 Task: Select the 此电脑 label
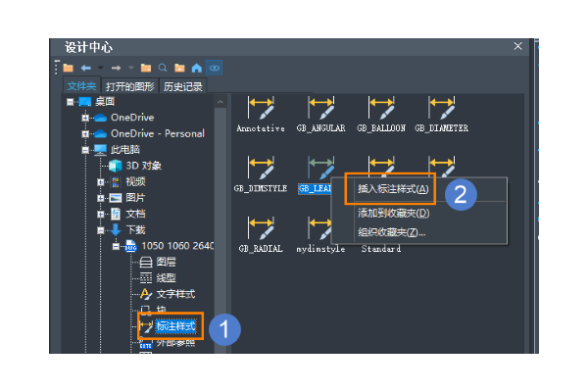click(x=124, y=150)
